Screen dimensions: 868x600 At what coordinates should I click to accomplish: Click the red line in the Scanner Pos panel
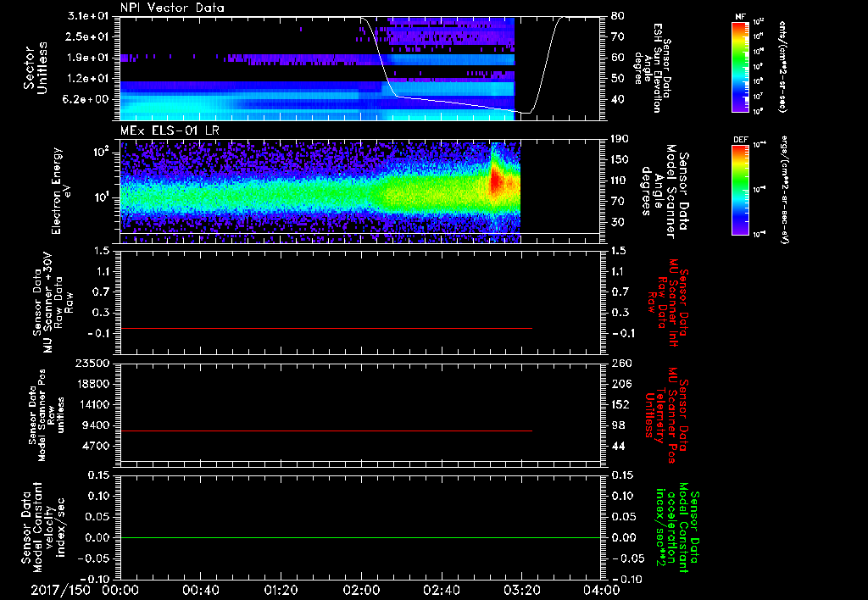(326, 431)
